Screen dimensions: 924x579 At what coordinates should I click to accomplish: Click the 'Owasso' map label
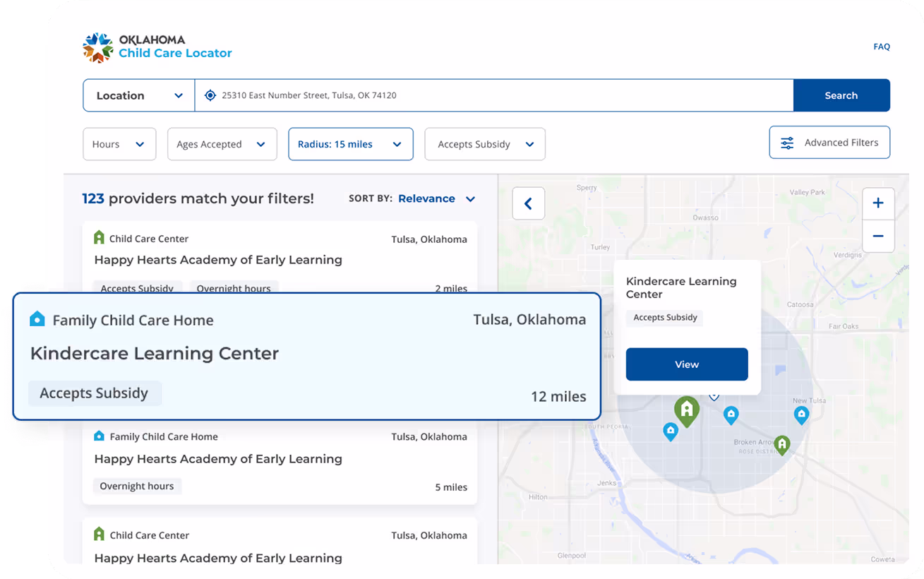tap(705, 217)
